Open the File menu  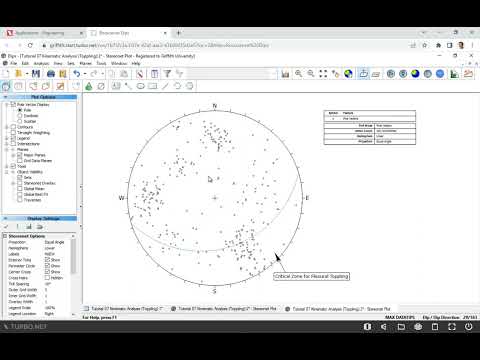(13, 63)
